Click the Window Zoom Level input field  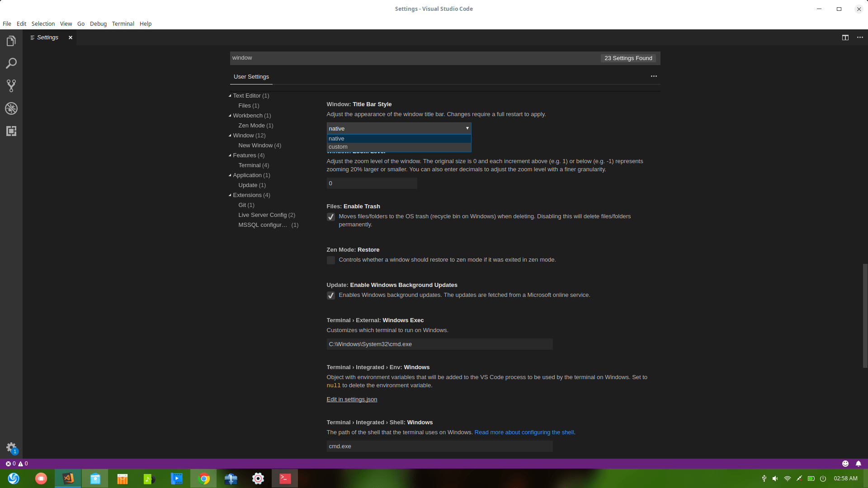[372, 183]
